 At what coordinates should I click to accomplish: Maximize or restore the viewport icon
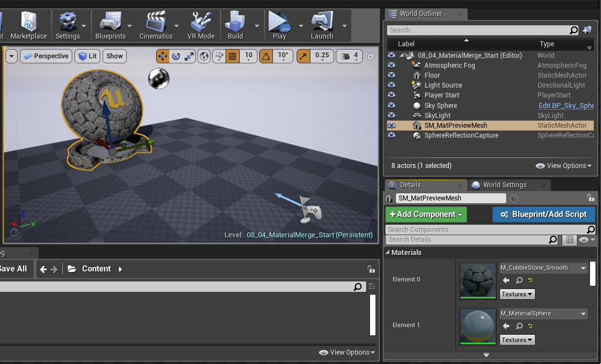click(371, 56)
